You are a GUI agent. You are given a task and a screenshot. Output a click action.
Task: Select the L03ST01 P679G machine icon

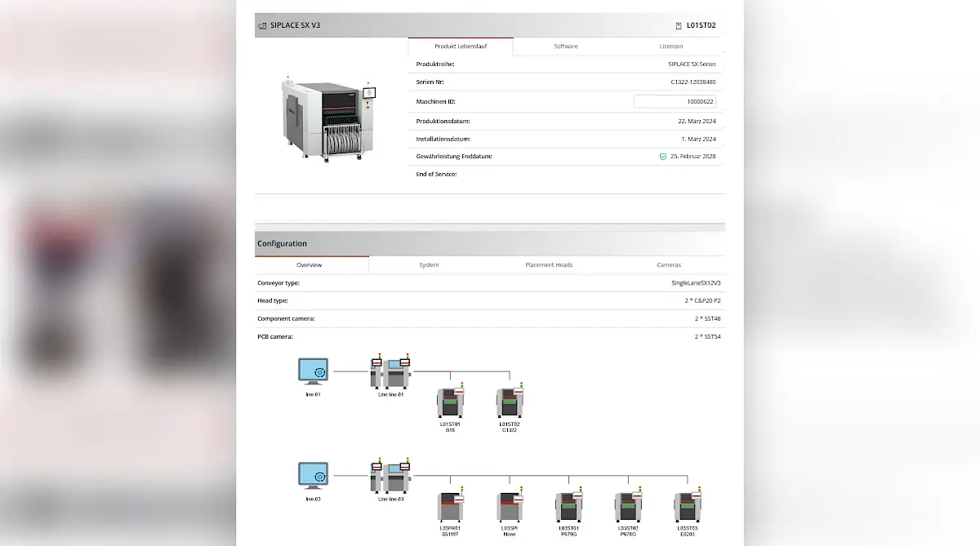click(569, 507)
